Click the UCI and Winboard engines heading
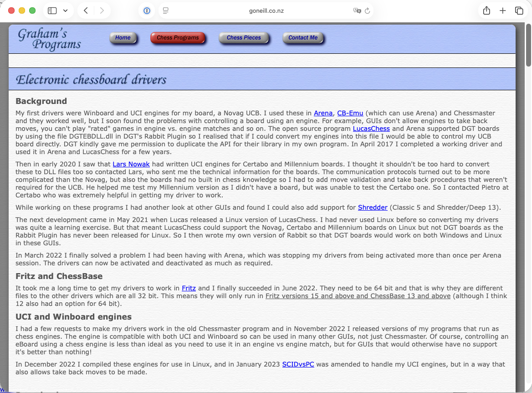 (74, 317)
